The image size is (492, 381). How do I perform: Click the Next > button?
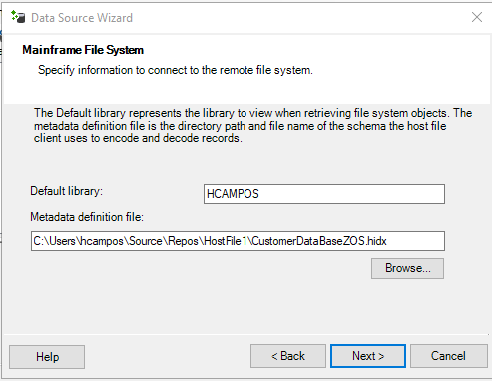(x=368, y=356)
